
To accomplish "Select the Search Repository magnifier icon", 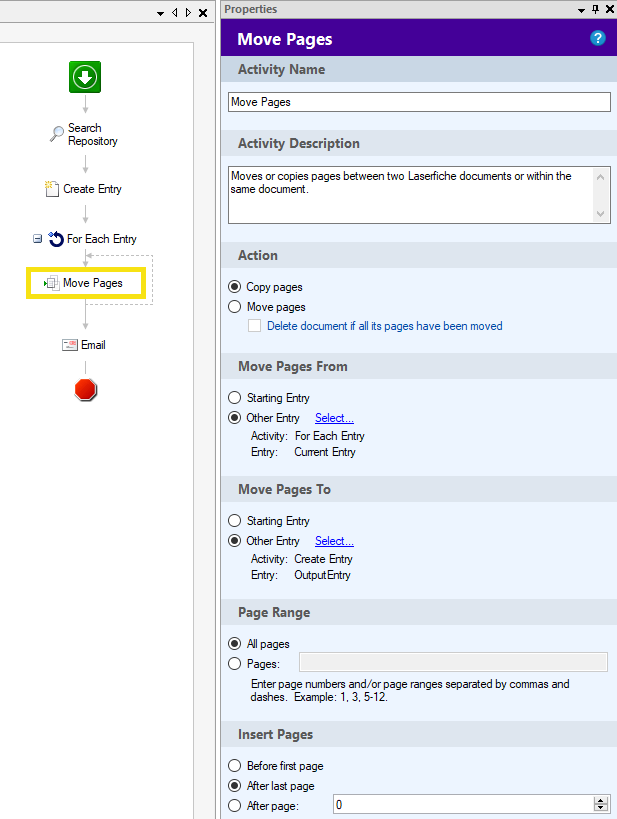I will pos(56,134).
